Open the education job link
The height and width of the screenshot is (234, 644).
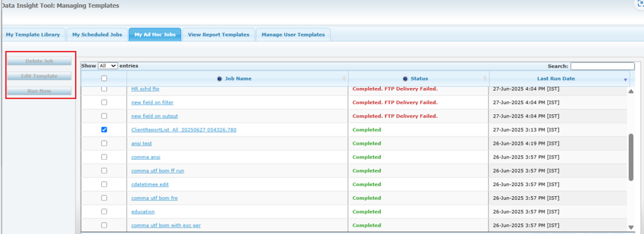[143, 211]
